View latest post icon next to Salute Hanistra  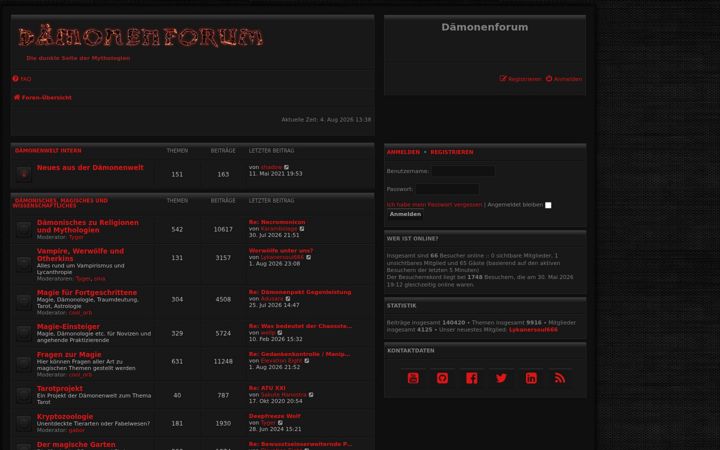[x=311, y=395]
